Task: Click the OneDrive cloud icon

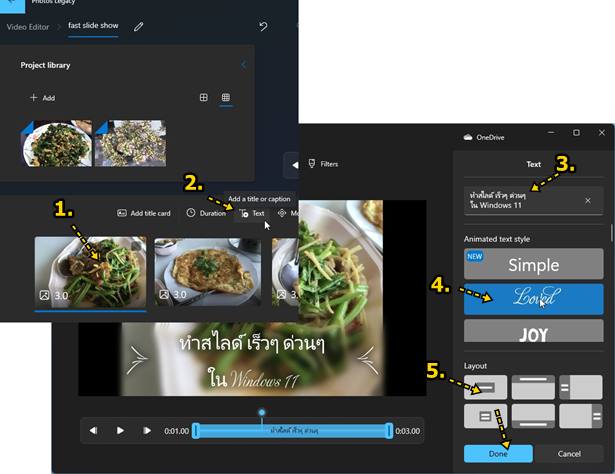Action: 468,137
